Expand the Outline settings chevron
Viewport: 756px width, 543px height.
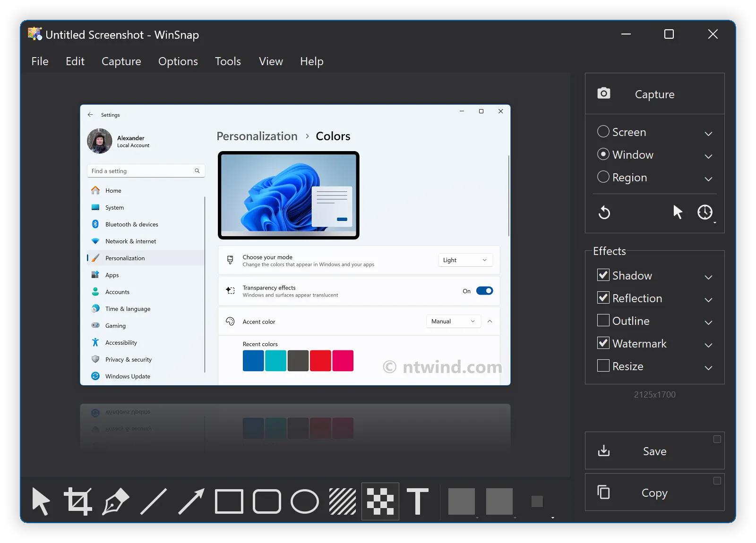tap(708, 322)
